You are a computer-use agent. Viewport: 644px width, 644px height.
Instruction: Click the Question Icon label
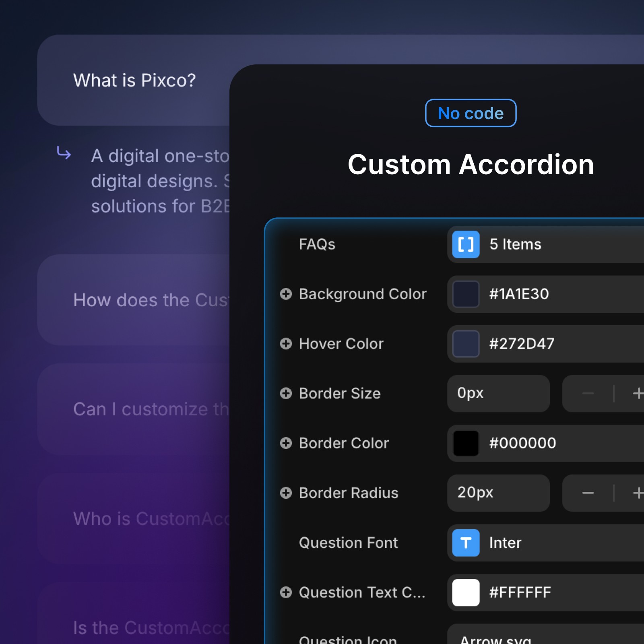(x=348, y=639)
